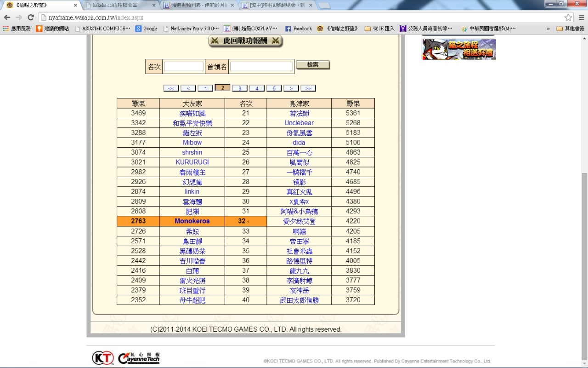
Task: Open the 從 IE 匯入 bookmarks folder
Action: click(x=379, y=29)
